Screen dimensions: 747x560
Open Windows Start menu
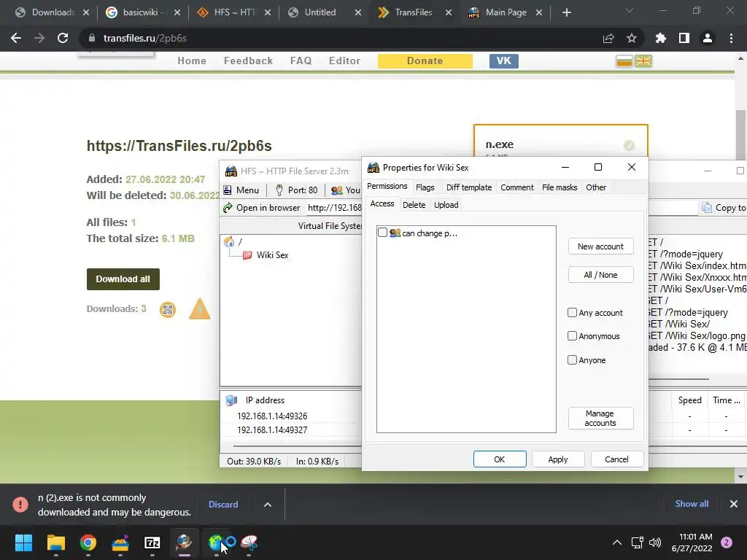pos(23,542)
